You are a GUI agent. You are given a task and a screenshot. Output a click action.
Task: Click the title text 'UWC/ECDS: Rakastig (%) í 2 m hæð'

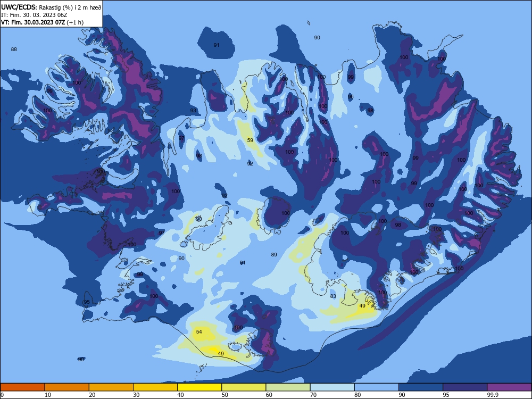[x=51, y=7]
